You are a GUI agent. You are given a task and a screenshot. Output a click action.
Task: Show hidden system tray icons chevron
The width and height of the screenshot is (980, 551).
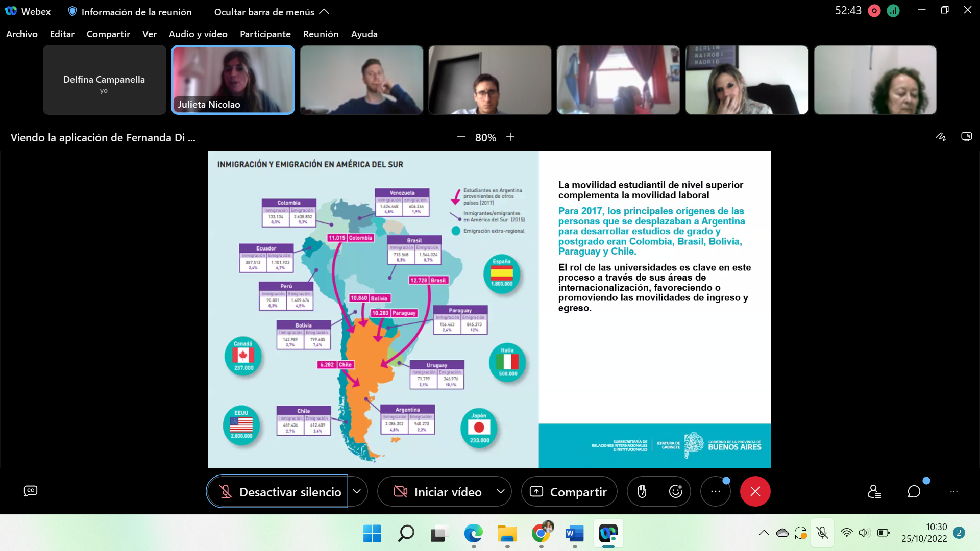pos(764,533)
